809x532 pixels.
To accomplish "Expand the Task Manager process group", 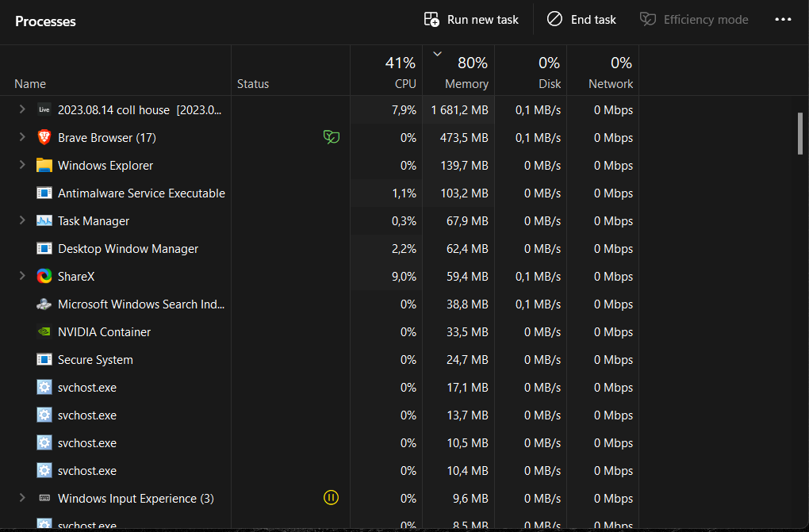I will [x=22, y=220].
